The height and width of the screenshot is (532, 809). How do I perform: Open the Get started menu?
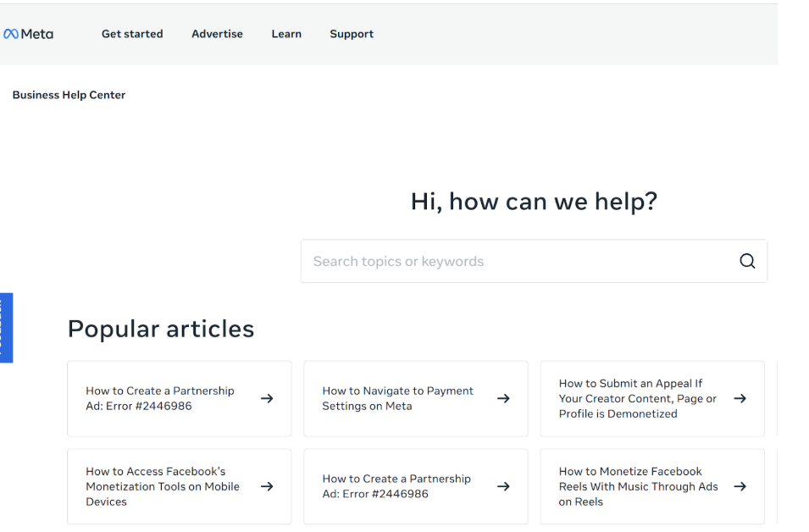pos(132,34)
